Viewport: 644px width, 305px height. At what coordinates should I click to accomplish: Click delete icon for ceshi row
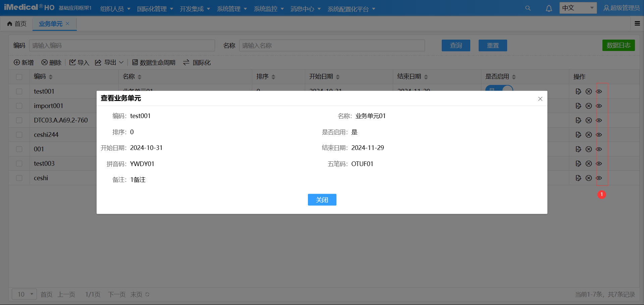click(x=589, y=178)
